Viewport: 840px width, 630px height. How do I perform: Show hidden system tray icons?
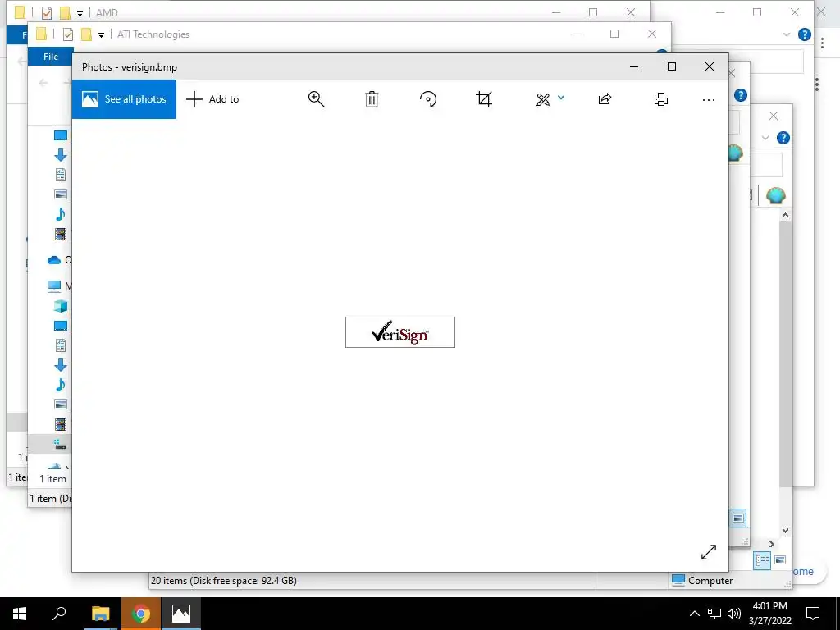click(694, 614)
